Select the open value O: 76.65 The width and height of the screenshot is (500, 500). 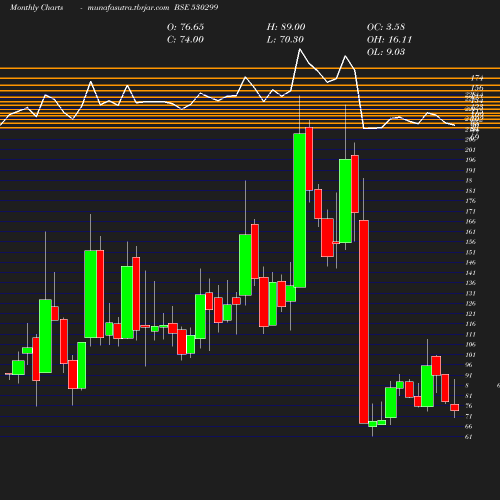(185, 27)
